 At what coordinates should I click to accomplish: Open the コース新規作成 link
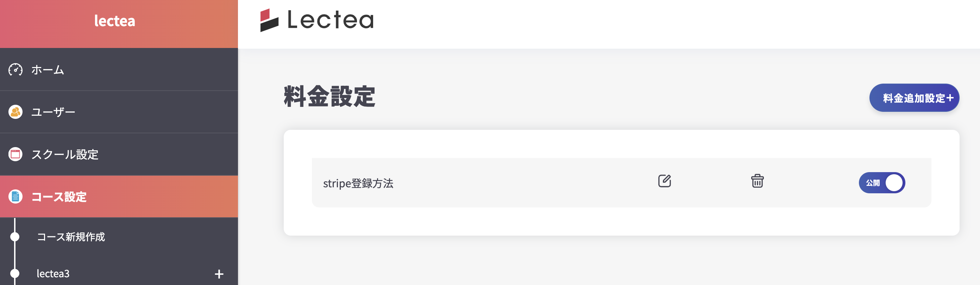(x=71, y=237)
